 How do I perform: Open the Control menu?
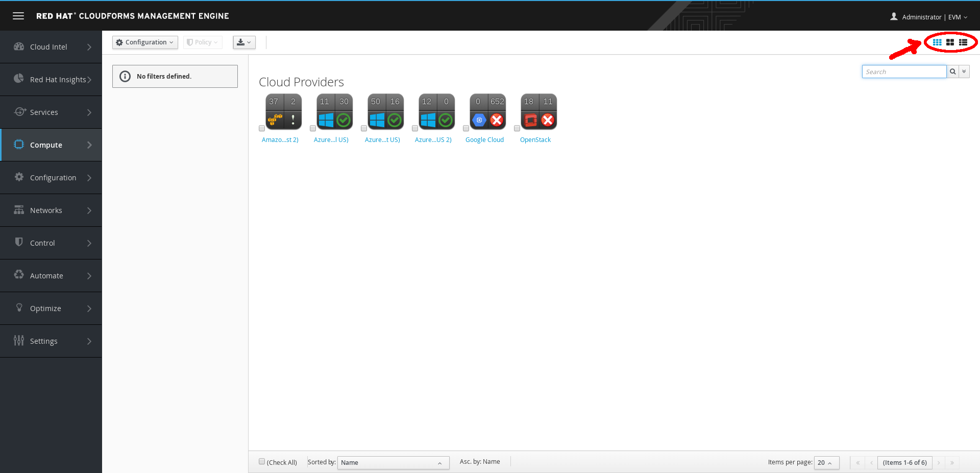(x=51, y=243)
